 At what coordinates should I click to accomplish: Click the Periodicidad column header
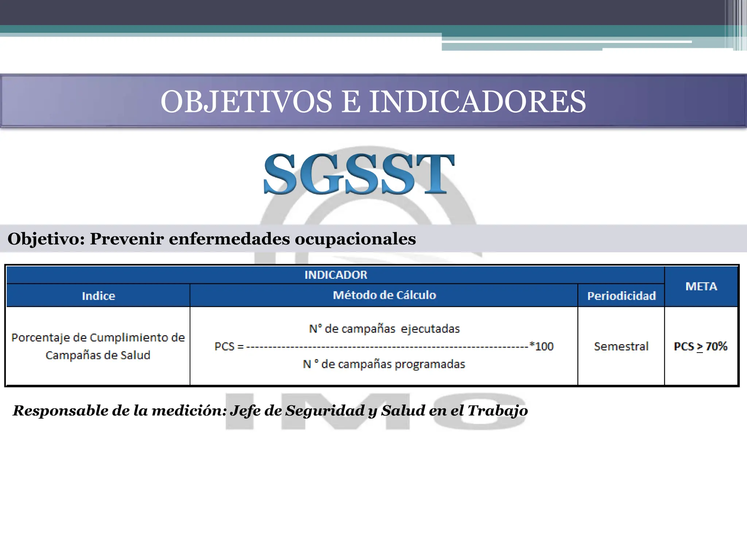[621, 296]
